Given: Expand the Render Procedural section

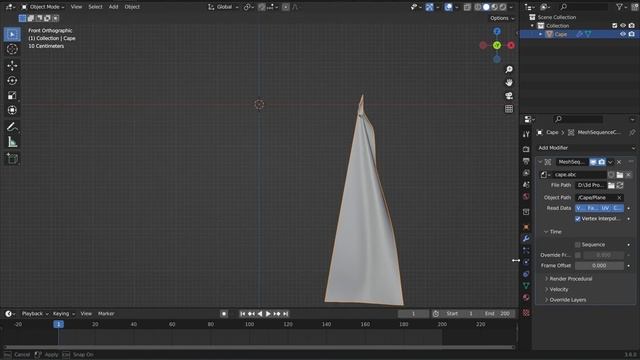Looking at the screenshot, I should (x=569, y=279).
